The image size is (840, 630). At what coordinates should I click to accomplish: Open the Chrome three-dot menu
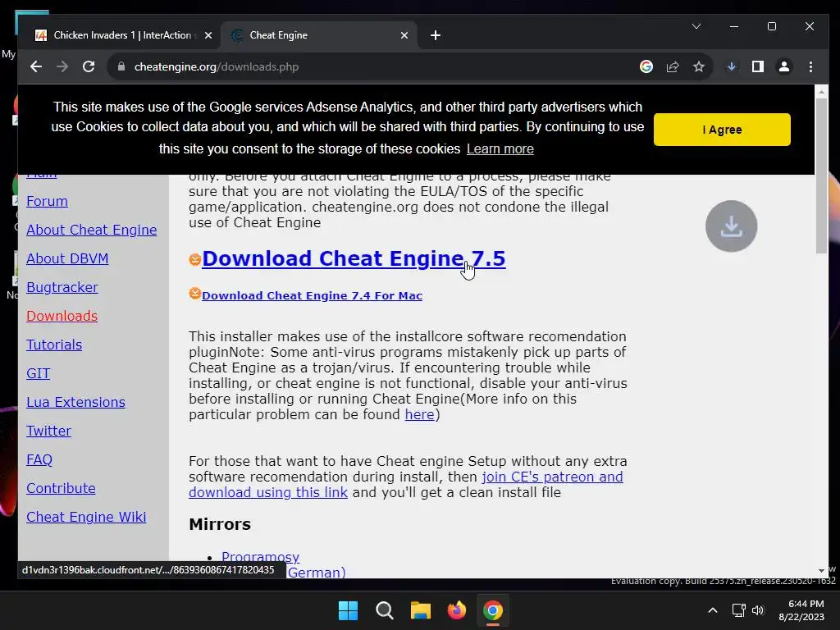(x=810, y=66)
